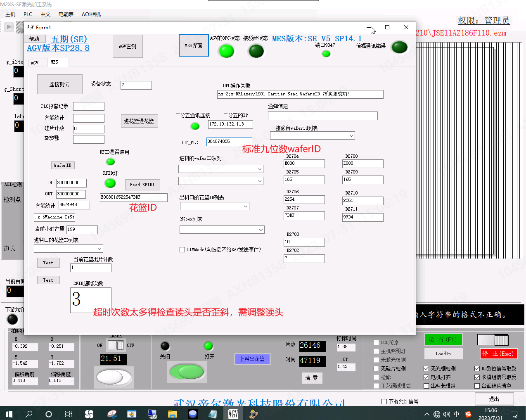The width and height of the screenshot is (526, 420).
Task: Open the AGV application from the taskbar
Action: point(233,413)
